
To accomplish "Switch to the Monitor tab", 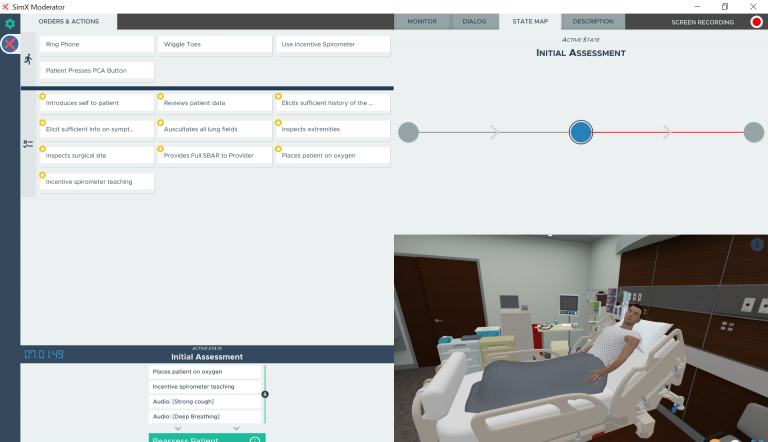I will (x=422, y=22).
